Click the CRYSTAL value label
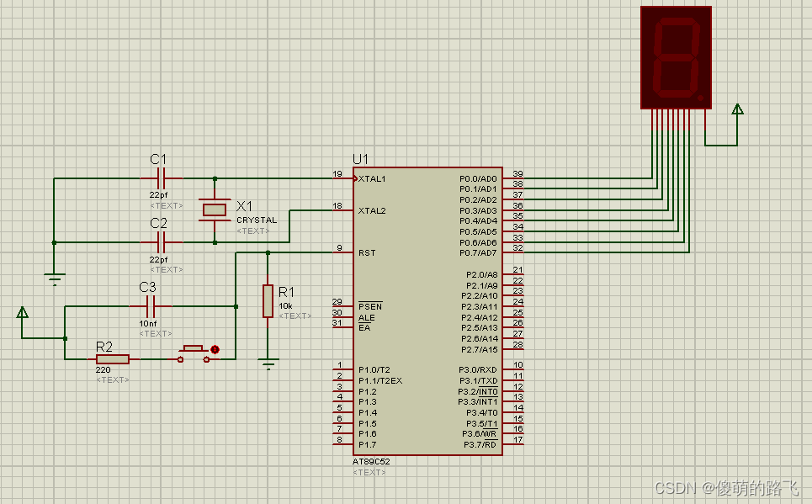This screenshot has width=812, height=504. [x=257, y=220]
